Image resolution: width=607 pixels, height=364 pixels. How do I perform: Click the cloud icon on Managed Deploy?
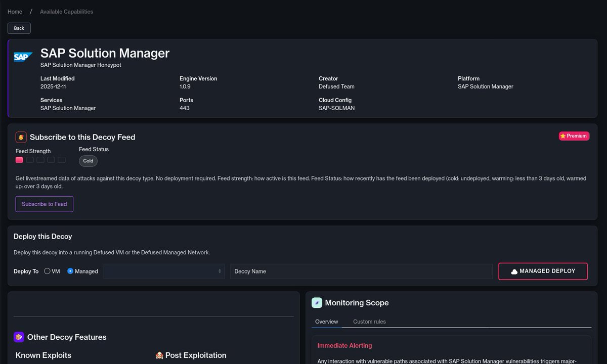pos(514,271)
